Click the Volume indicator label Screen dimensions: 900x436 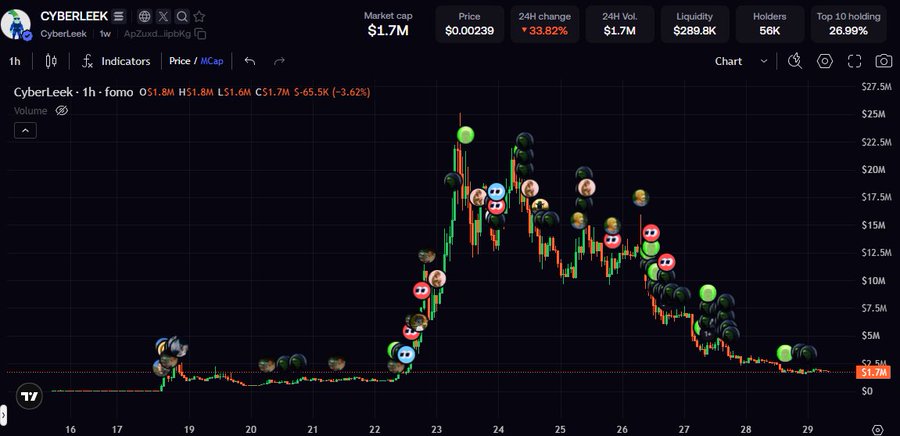point(30,111)
